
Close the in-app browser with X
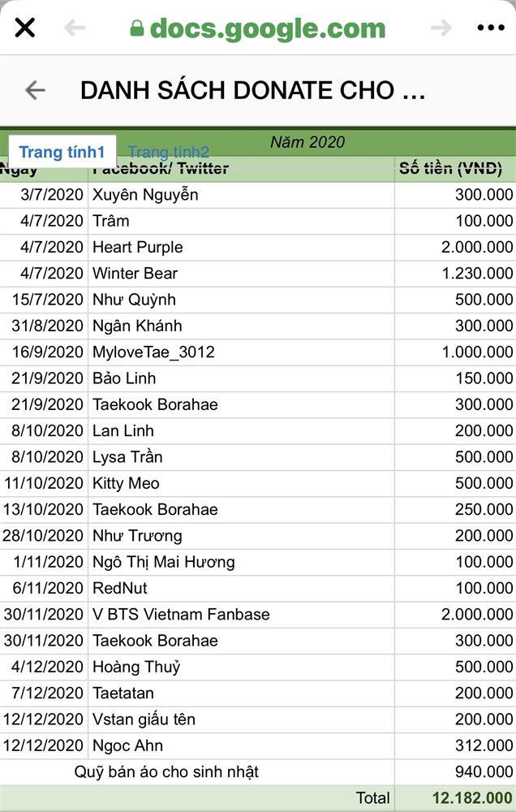(25, 28)
